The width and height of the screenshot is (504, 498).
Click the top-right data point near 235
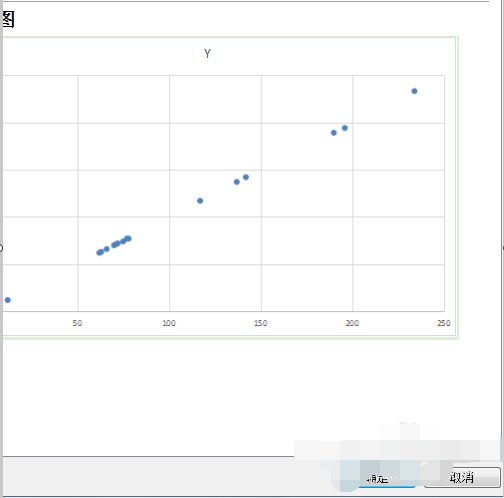point(414,91)
